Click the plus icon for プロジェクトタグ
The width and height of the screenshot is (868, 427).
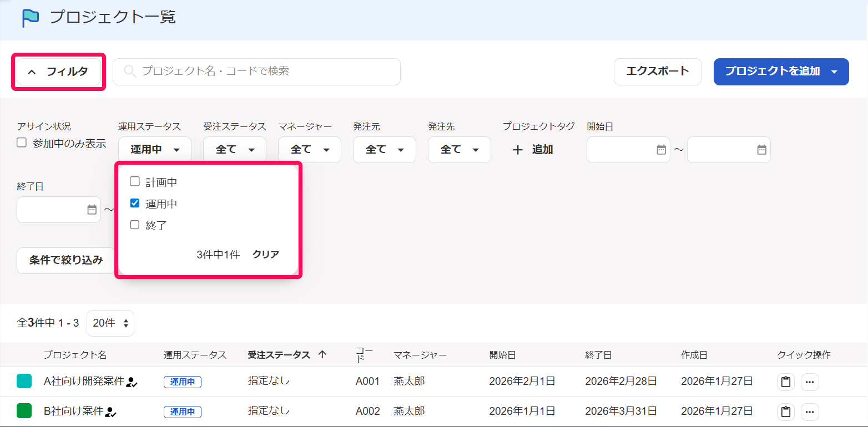tap(518, 150)
